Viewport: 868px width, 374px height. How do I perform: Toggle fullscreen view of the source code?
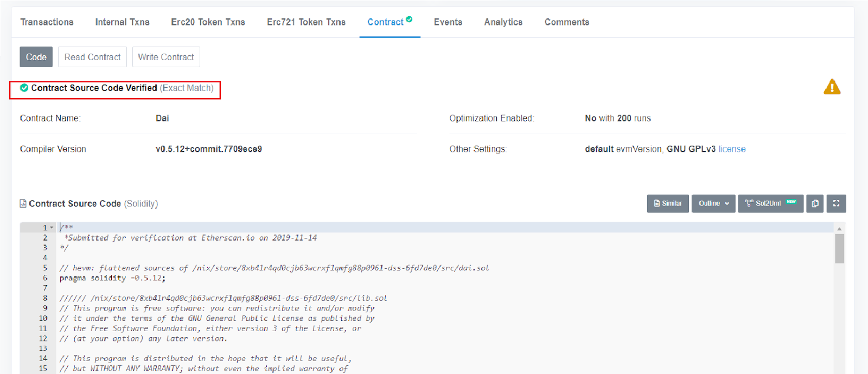836,203
